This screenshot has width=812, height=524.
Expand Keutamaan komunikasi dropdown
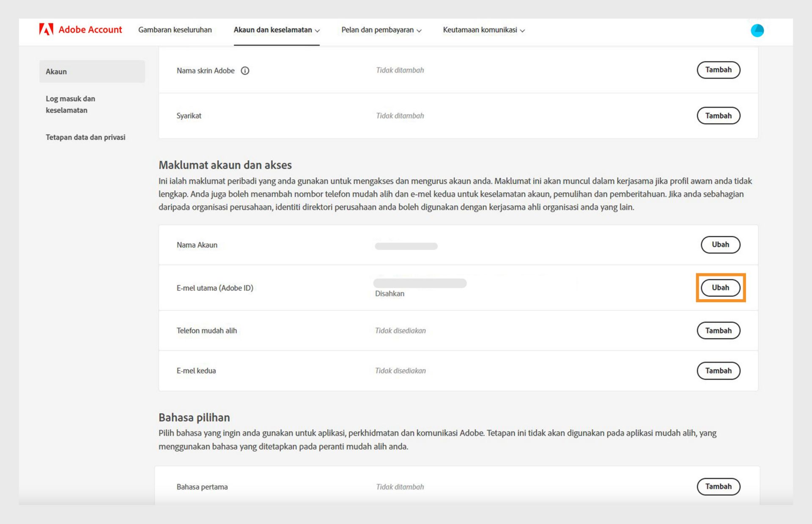pyautogui.click(x=483, y=30)
